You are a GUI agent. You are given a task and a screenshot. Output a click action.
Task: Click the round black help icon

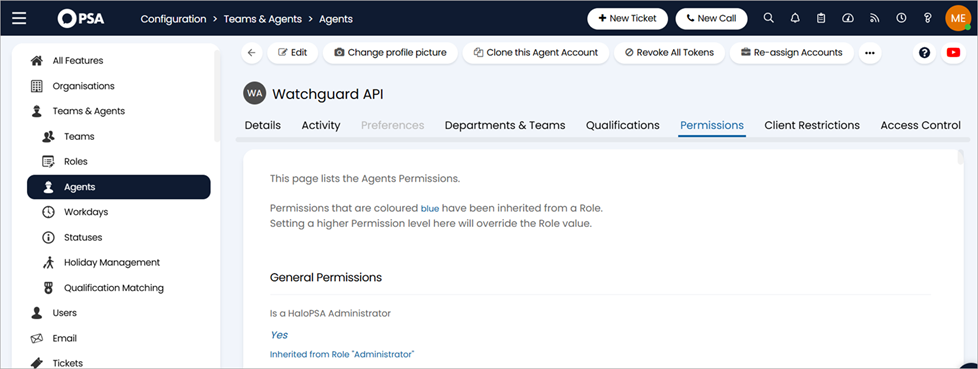pos(924,53)
